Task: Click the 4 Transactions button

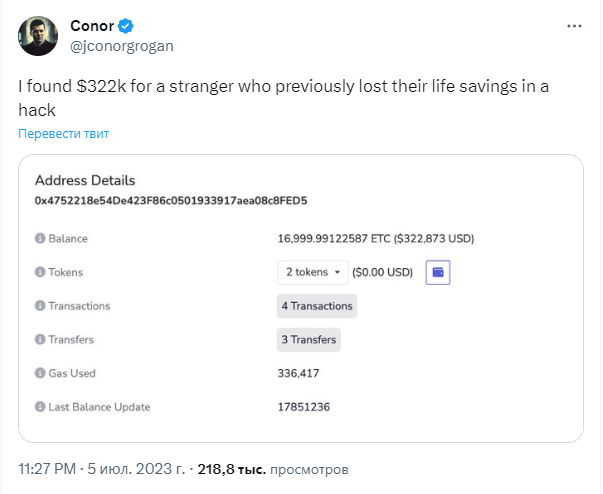Action: point(317,306)
